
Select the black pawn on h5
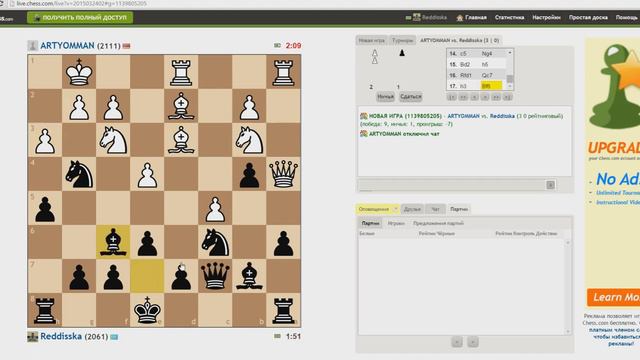pos(45,209)
